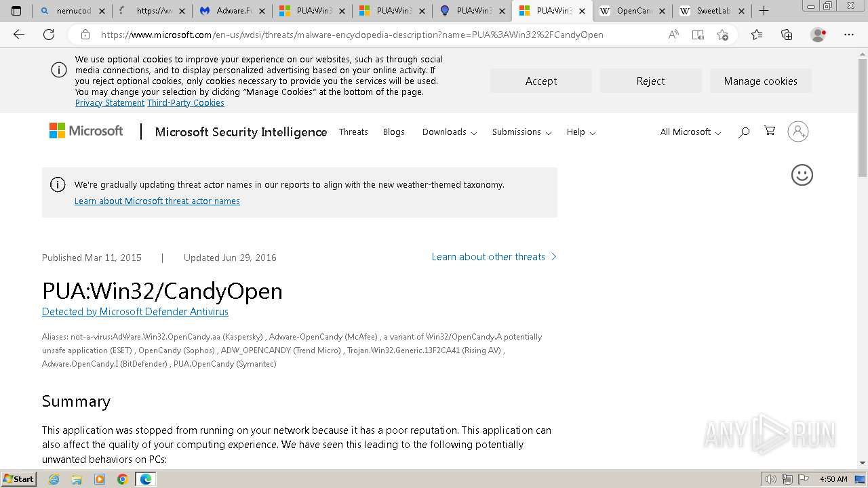The image size is (868, 488).
Task: Close the 'nemucod' tab
Action: pos(102,11)
